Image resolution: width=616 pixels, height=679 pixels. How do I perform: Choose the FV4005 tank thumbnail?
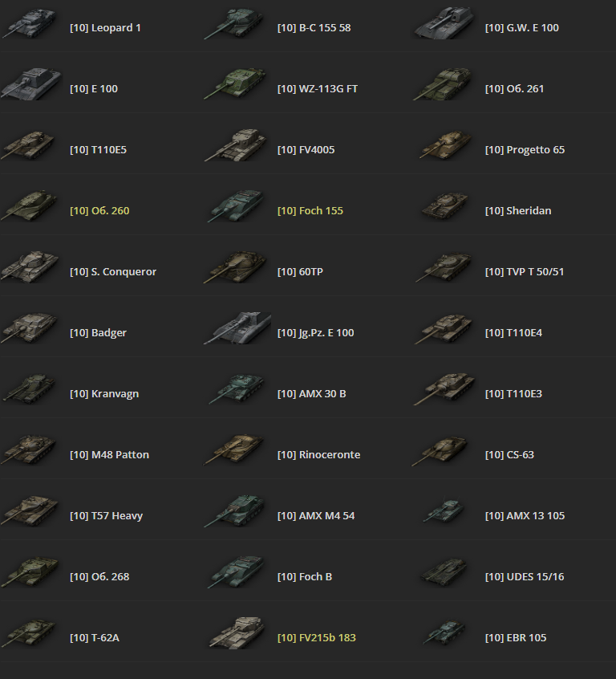click(x=235, y=145)
